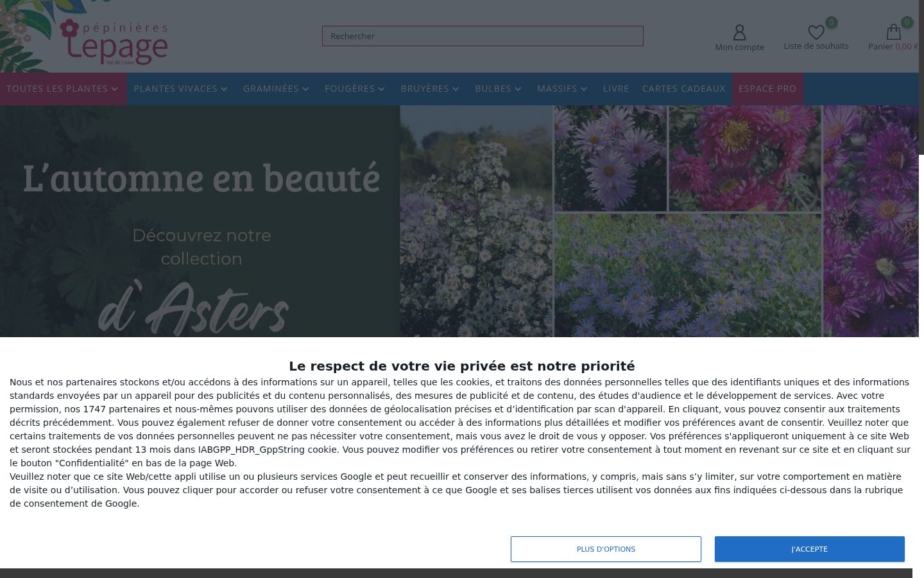The height and width of the screenshot is (578, 924).
Task: Click the white asters photo in banner
Action: point(476,221)
